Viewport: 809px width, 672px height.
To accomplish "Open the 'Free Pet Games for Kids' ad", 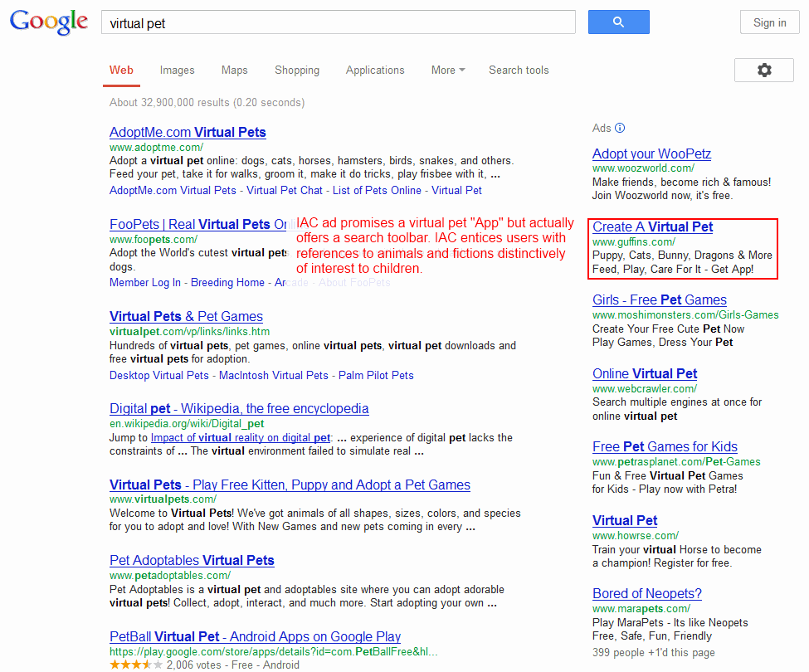I will coord(665,446).
